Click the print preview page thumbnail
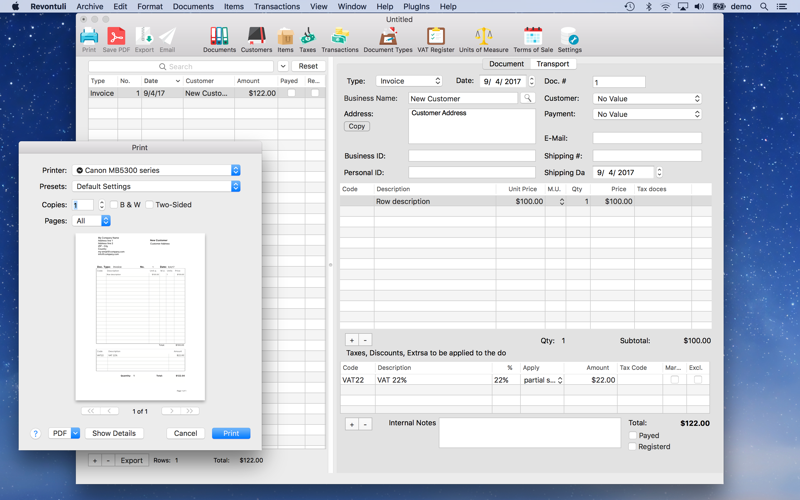This screenshot has width=800, height=500. (140, 316)
